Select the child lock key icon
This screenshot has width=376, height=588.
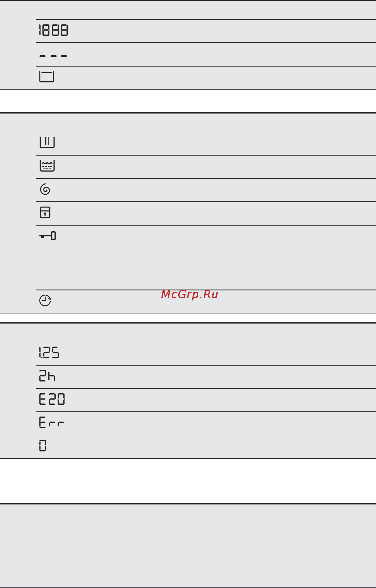pos(48,236)
